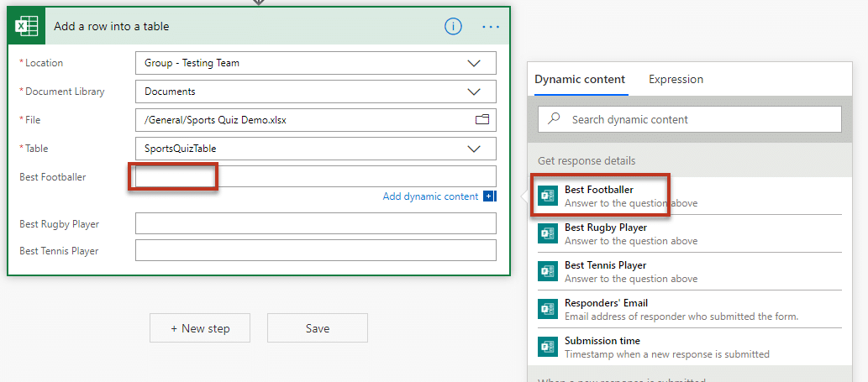Click the blue plus icon beside Add dynamic content

coord(489,196)
